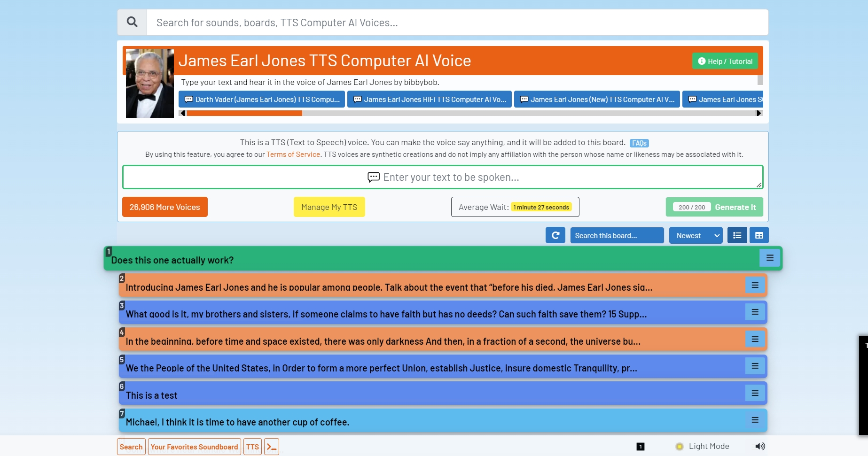The width and height of the screenshot is (868, 456).
Task: Switch to grid view icon
Action: click(759, 235)
